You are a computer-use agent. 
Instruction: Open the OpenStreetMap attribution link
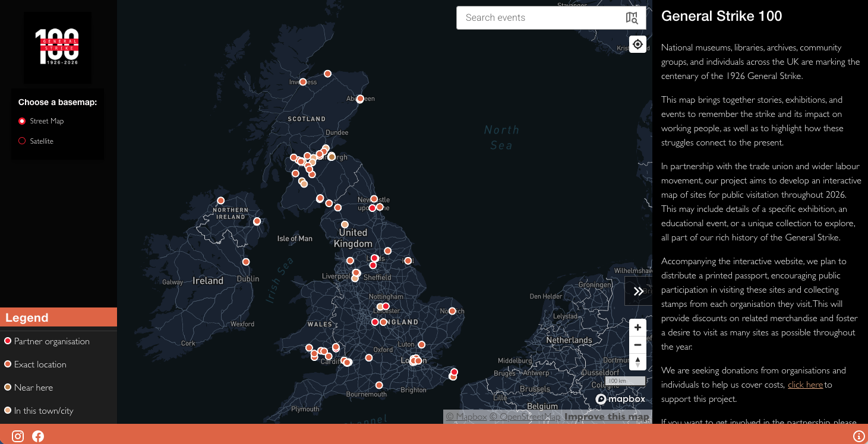click(x=524, y=417)
